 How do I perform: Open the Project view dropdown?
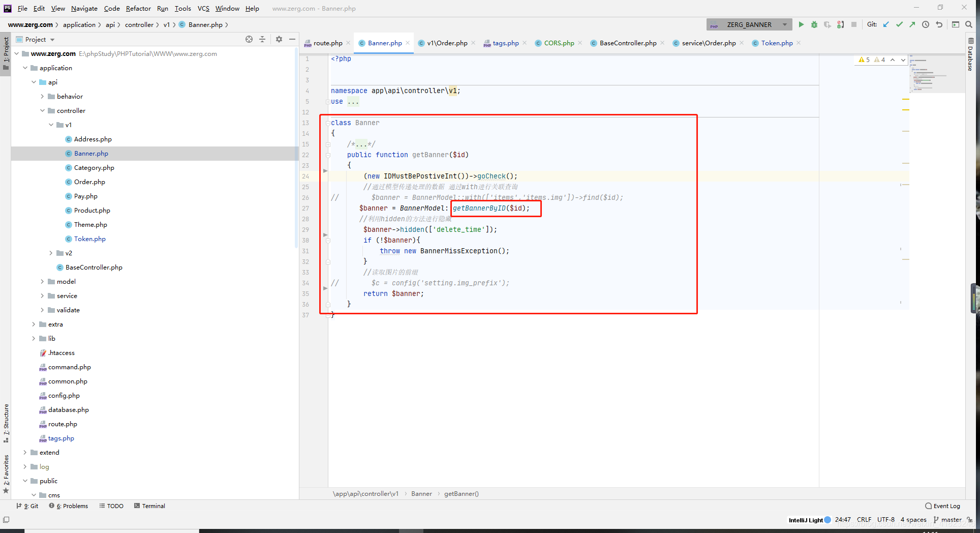coord(36,39)
